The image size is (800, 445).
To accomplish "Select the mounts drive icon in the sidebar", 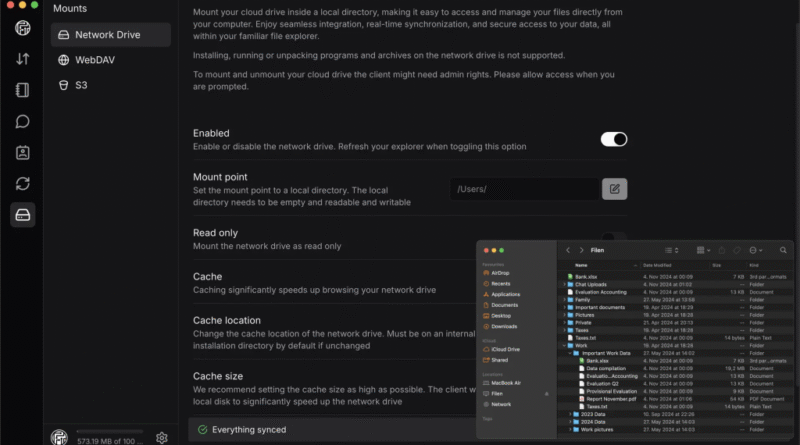I will [22, 215].
